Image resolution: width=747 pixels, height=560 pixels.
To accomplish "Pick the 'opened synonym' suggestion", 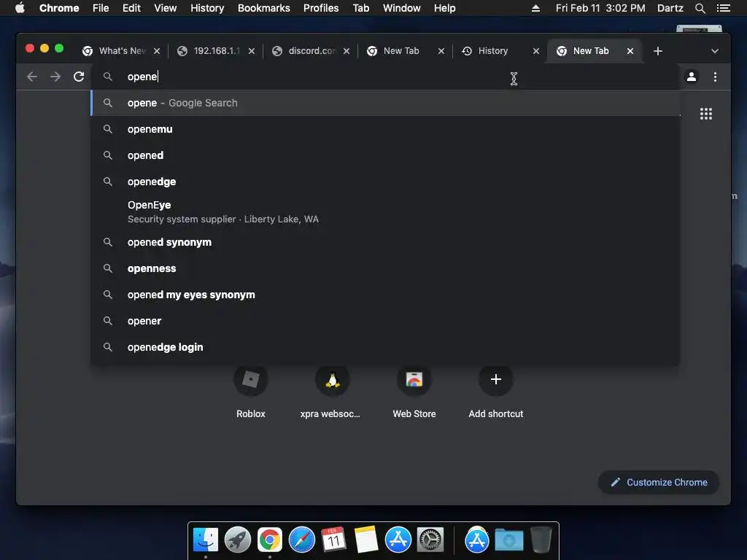I will tap(385, 242).
